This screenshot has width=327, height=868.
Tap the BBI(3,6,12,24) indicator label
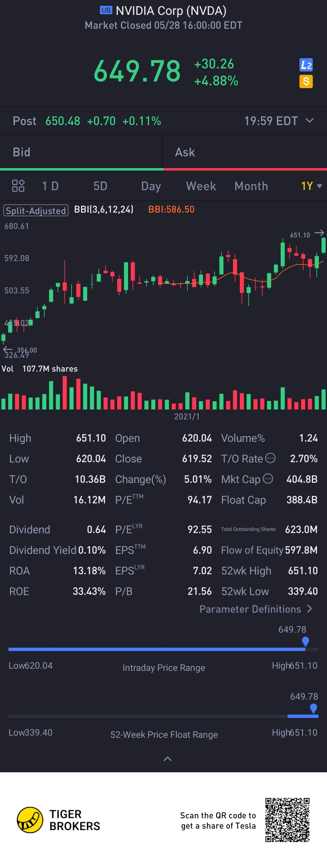[x=104, y=210]
